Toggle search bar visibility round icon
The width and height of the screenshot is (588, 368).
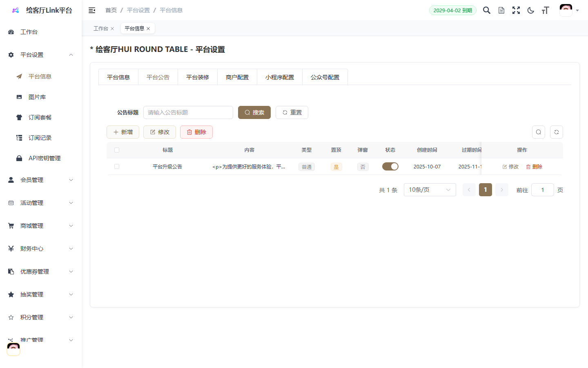coord(539,132)
